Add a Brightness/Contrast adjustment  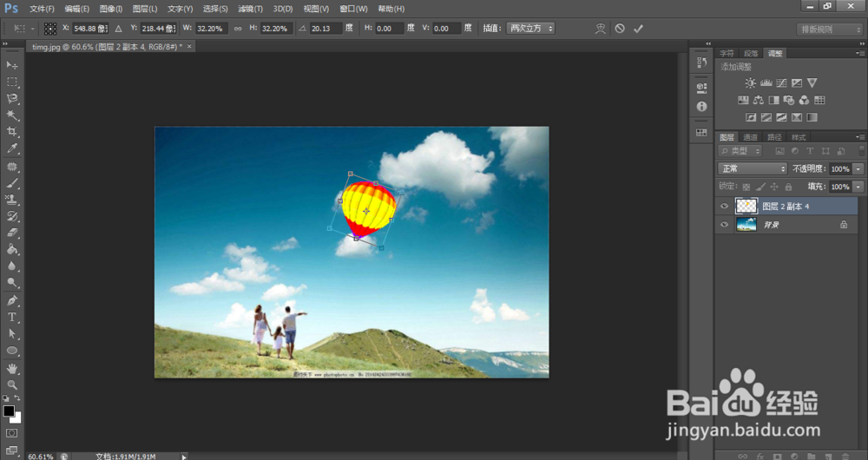click(750, 83)
